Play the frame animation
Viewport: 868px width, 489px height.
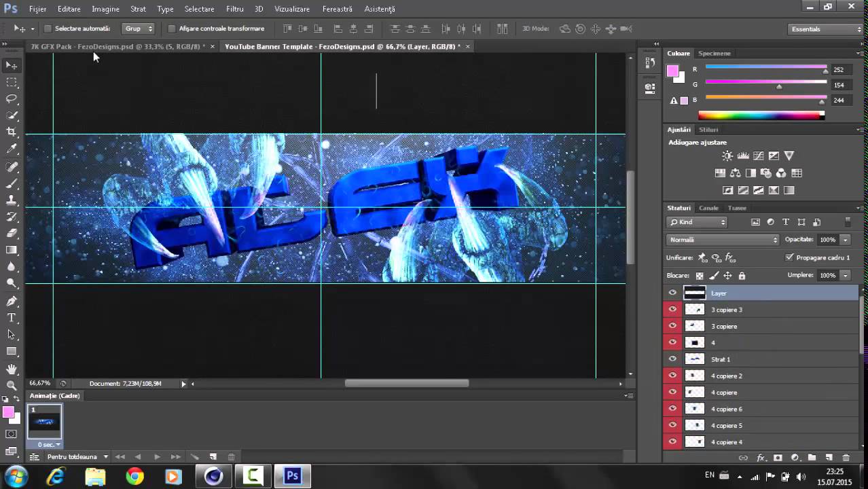pos(157,457)
